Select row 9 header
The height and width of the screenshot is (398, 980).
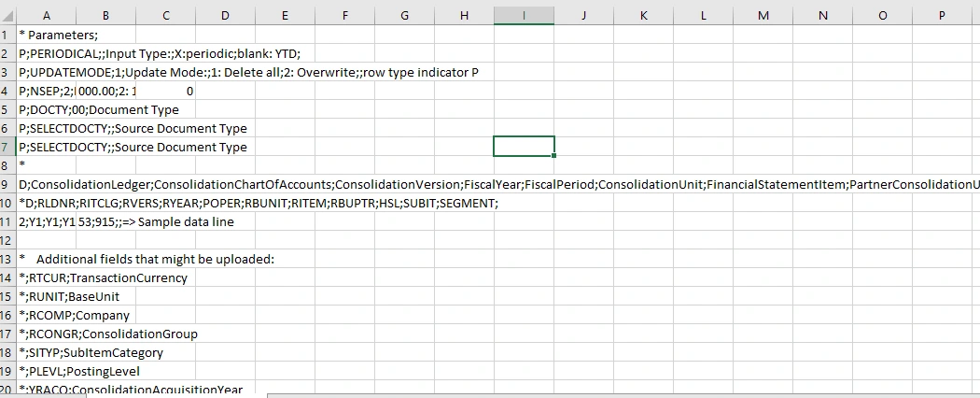(7, 184)
